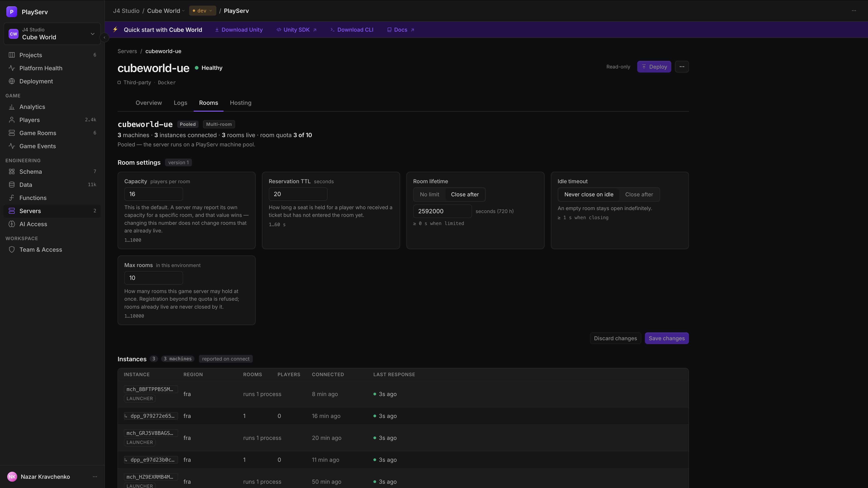This screenshot has height=488, width=868.
Task: Open Deployment in the sidebar
Action: click(x=52, y=81)
